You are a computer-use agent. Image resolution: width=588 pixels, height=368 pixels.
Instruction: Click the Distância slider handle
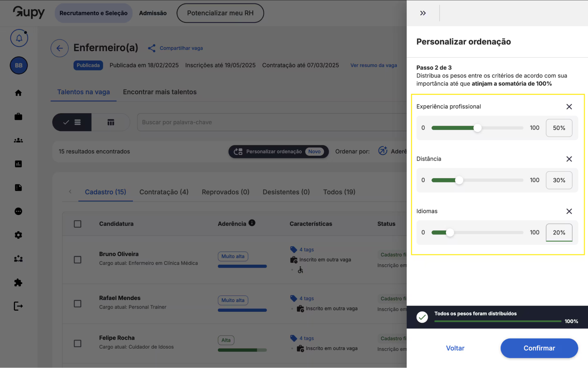click(x=459, y=180)
